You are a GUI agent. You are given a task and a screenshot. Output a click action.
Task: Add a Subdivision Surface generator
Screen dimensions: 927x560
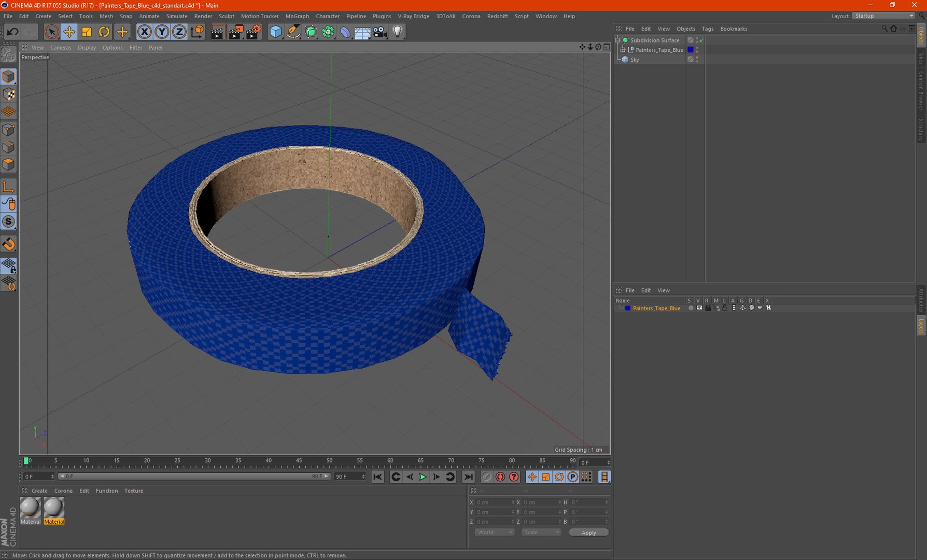point(311,32)
